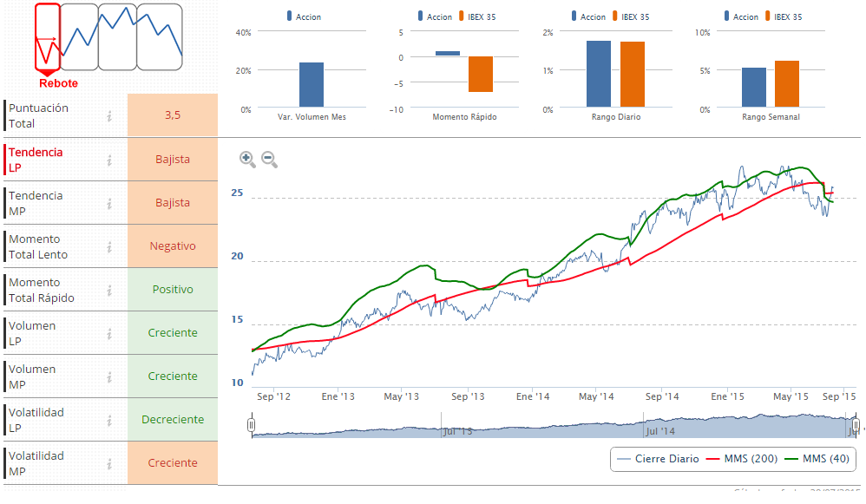Image resolution: width=866 pixels, height=504 pixels.
Task: Select the Momento Total Rápido row label
Action: [x=41, y=290]
